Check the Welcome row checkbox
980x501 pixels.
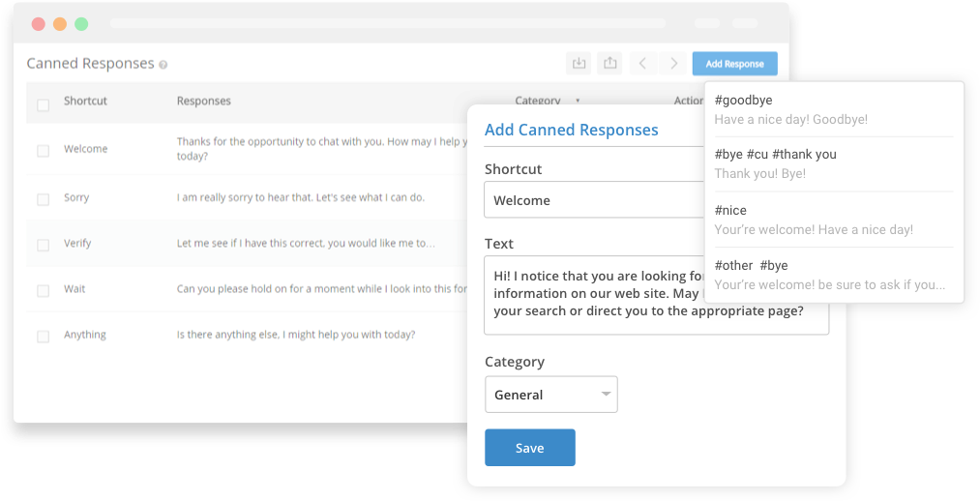pos(43,151)
